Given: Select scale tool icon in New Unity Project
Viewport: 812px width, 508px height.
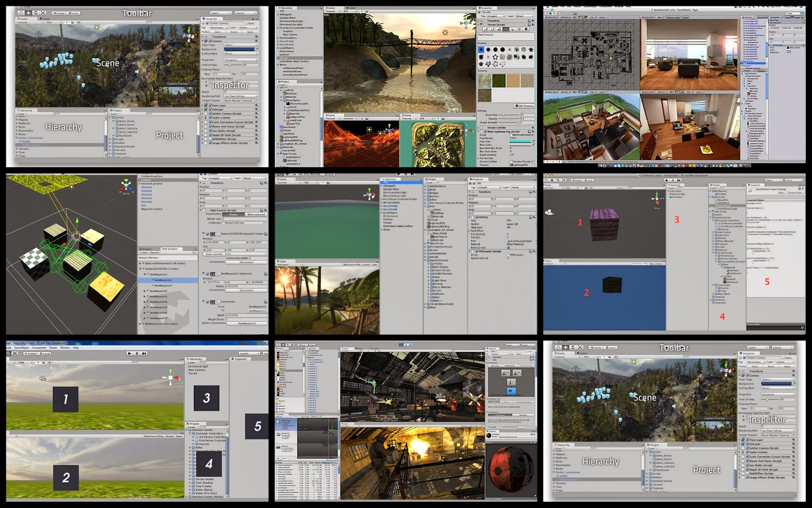Looking at the screenshot, I should coord(15,354).
